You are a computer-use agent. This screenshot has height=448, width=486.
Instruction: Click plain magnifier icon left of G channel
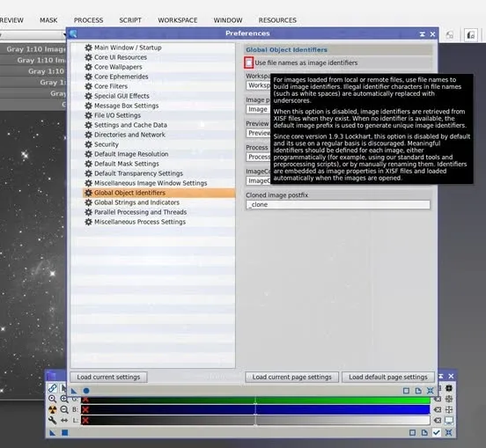(52, 399)
